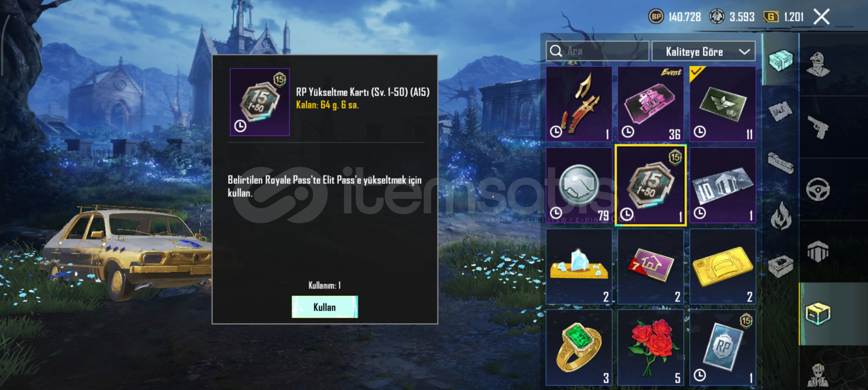Viewport: 868px width, 390px height.
Task: Click the Ara search field
Action: pyautogui.click(x=597, y=51)
